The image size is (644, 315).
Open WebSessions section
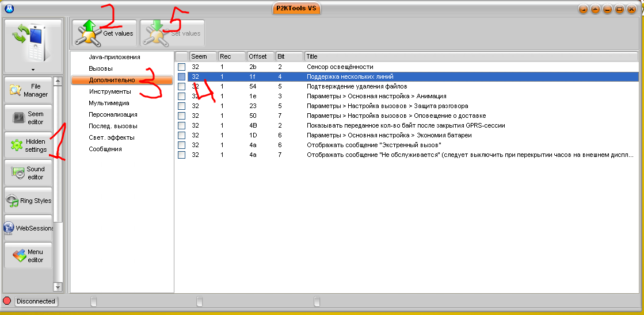point(28,228)
